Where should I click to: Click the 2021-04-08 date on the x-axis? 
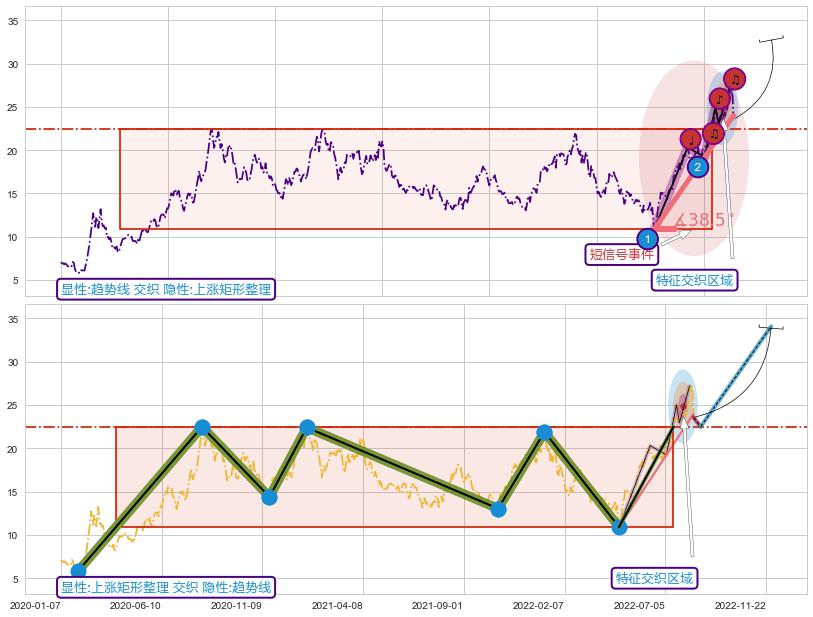(335, 605)
